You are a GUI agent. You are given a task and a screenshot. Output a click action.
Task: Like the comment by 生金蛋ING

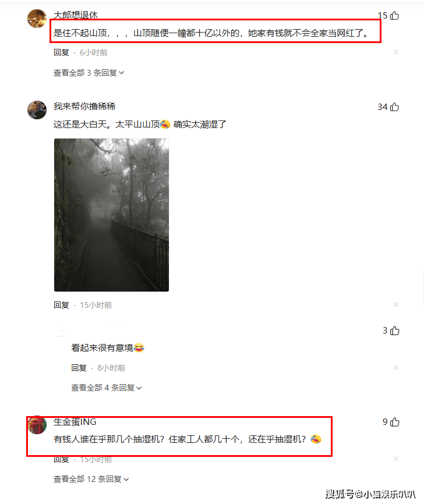tap(395, 422)
